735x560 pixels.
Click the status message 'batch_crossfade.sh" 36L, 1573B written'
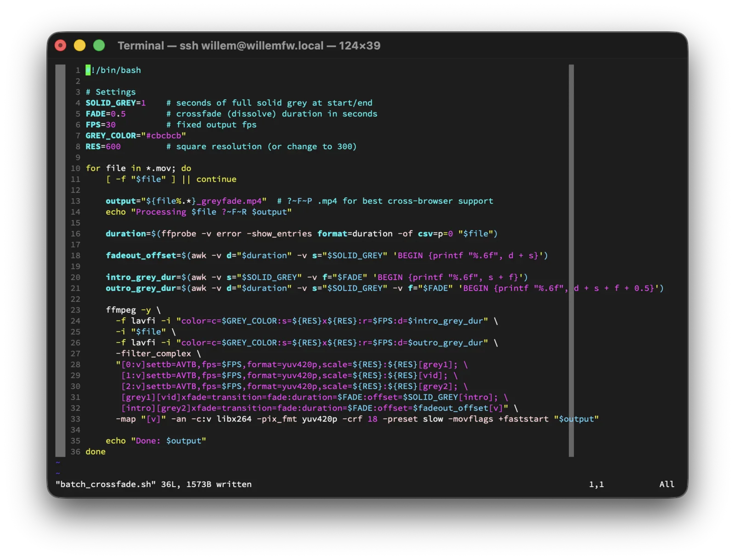coord(153,484)
